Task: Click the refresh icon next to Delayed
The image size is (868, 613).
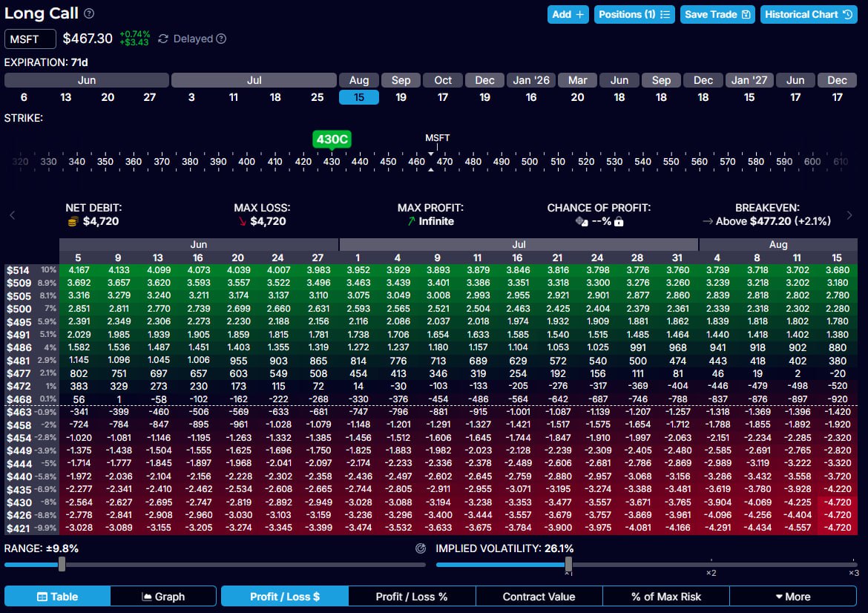Action: [163, 39]
